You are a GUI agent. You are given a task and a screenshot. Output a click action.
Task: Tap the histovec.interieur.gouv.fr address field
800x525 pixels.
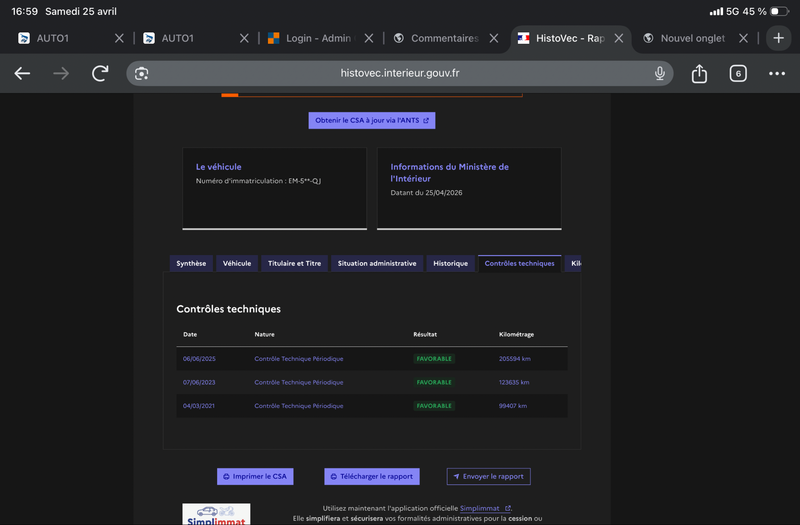tap(400, 74)
